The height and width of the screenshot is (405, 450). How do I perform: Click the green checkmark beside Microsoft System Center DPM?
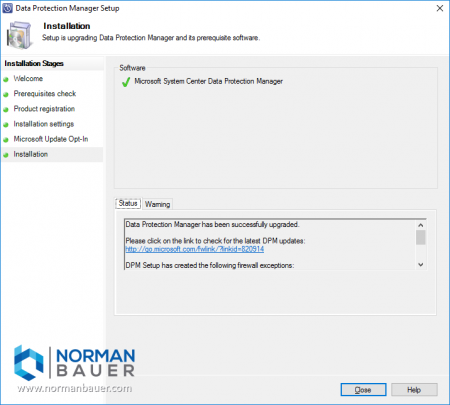126,82
